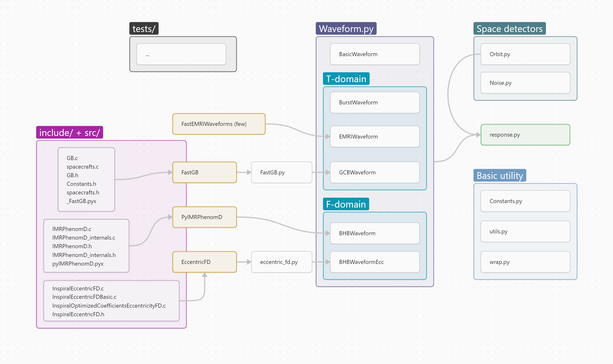Image resolution: width=613 pixels, height=364 pixels.
Task: Select the include/ + src/ group label
Action: coord(70,133)
